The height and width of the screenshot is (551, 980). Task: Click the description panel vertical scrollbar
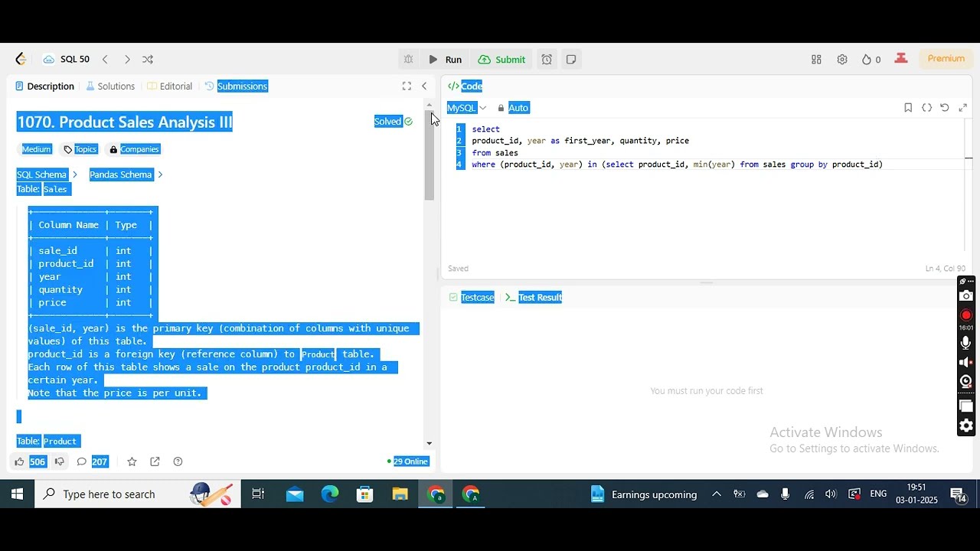430,156
